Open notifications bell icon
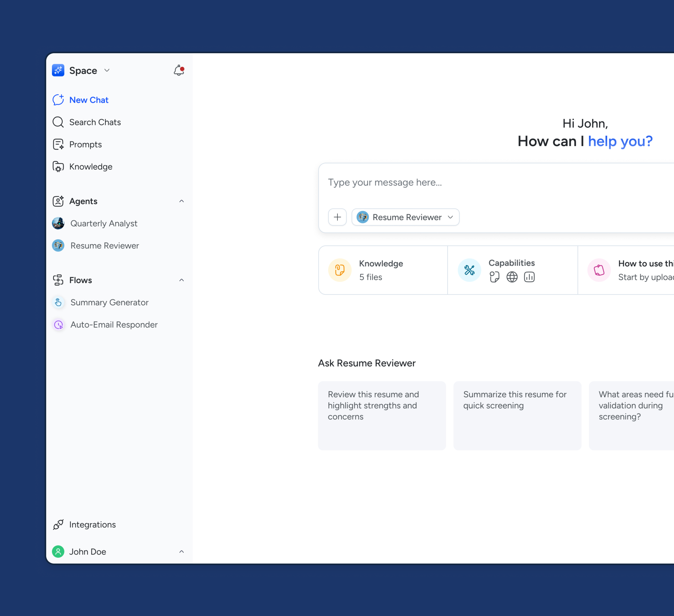 pos(179,70)
